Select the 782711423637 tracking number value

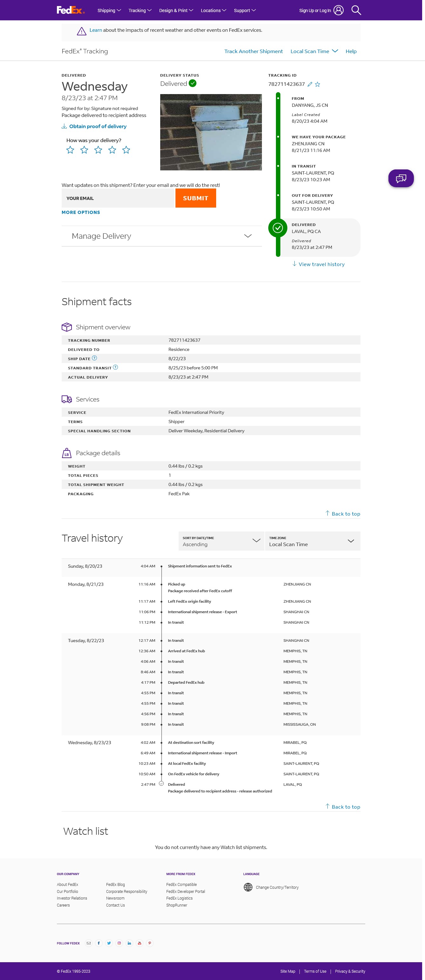184,340
